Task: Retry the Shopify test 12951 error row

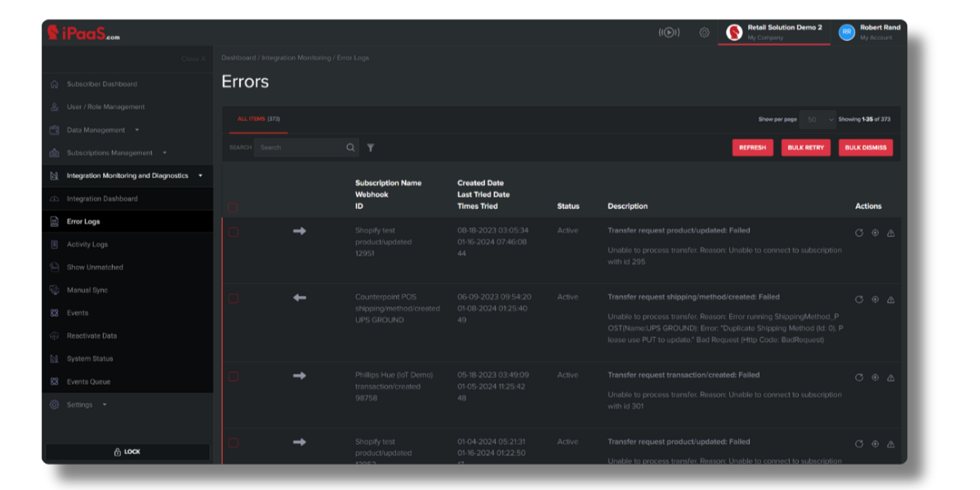Action: pyautogui.click(x=859, y=233)
